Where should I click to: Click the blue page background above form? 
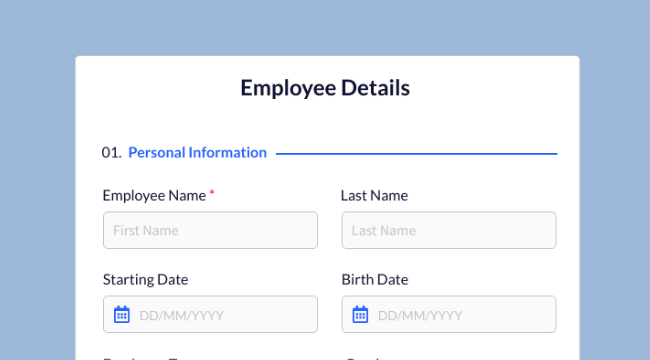pyautogui.click(x=325, y=27)
